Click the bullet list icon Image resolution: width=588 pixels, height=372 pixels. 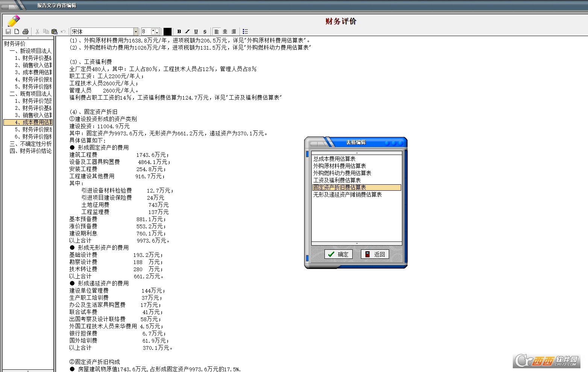tap(245, 32)
